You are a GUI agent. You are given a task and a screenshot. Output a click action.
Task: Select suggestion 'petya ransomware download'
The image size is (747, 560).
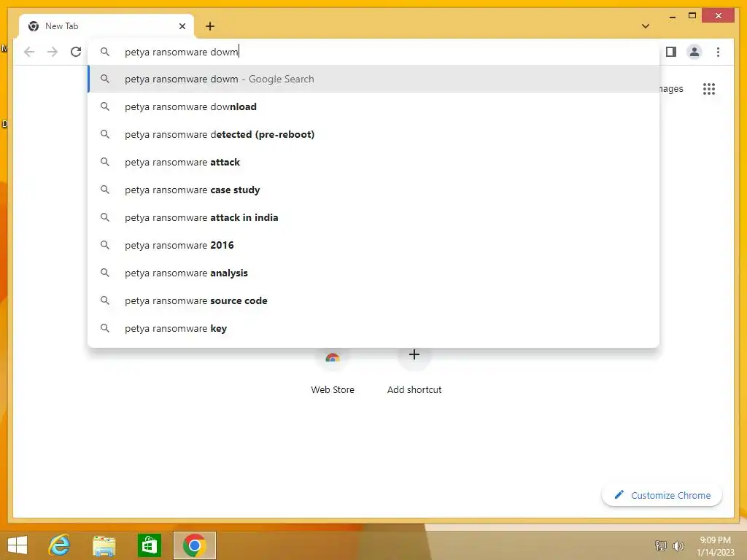[x=373, y=106]
